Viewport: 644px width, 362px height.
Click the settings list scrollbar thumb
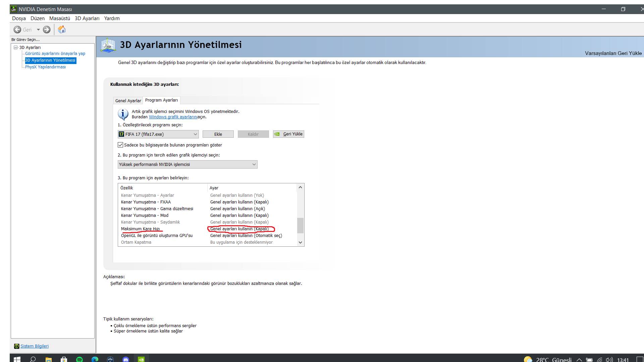pos(300,225)
